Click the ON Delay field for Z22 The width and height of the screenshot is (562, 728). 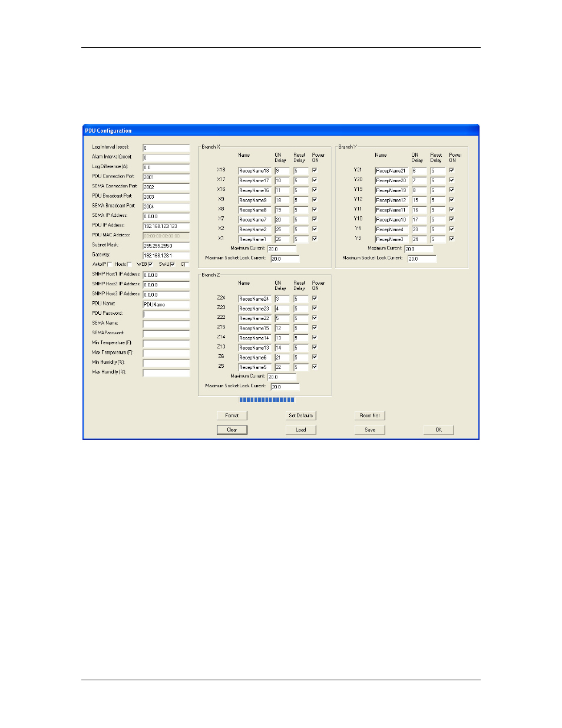[x=282, y=318]
